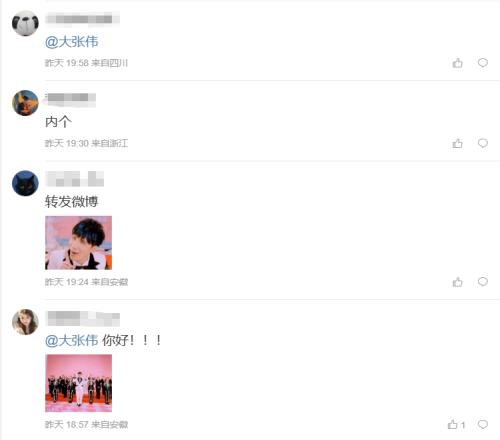Reply to the 转发微博 comment
The width and height of the screenshot is (500, 440).
tap(483, 282)
